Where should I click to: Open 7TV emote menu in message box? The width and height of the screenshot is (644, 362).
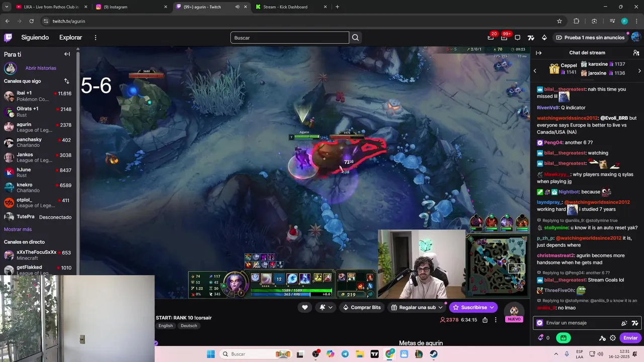[635, 323]
